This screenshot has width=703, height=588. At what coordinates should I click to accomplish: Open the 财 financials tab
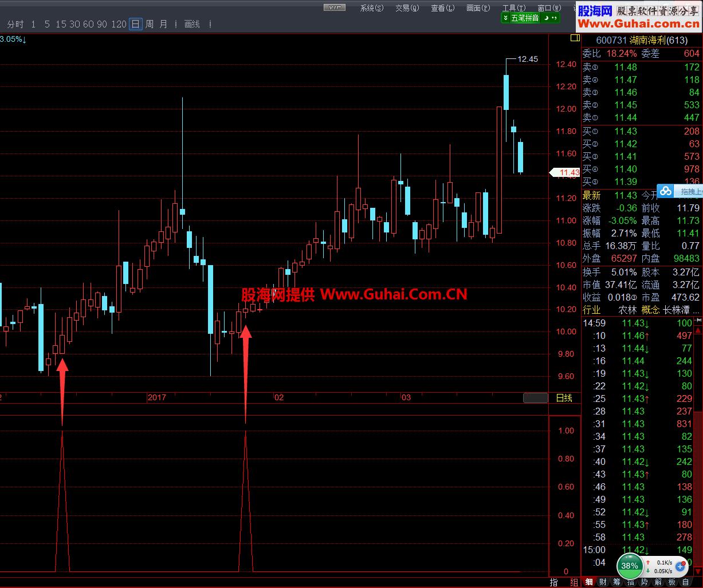coord(603,582)
